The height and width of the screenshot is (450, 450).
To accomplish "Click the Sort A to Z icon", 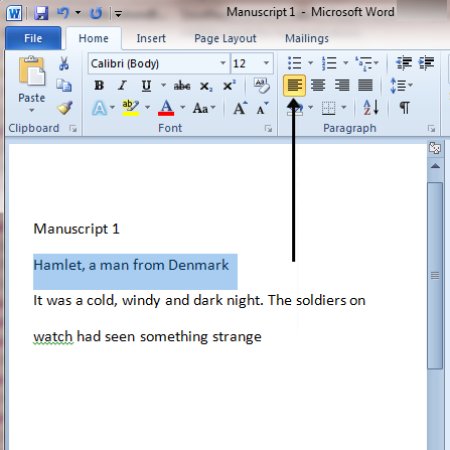I will click(371, 108).
